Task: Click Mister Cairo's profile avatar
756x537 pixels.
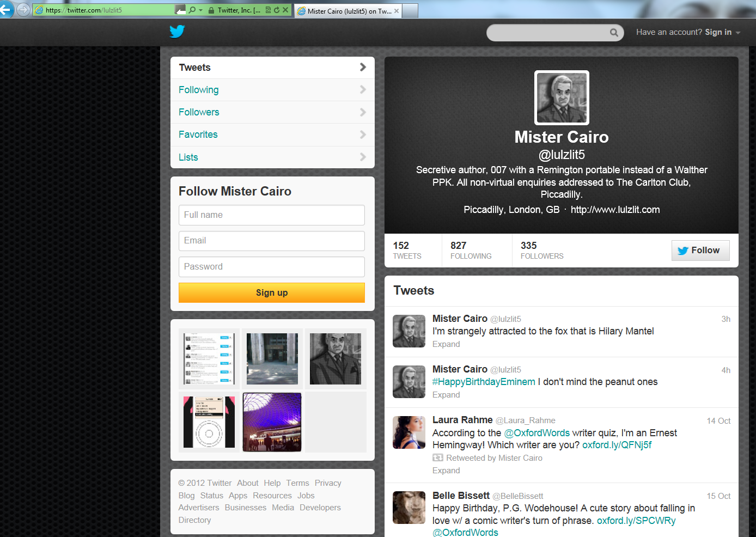Action: pyautogui.click(x=562, y=98)
